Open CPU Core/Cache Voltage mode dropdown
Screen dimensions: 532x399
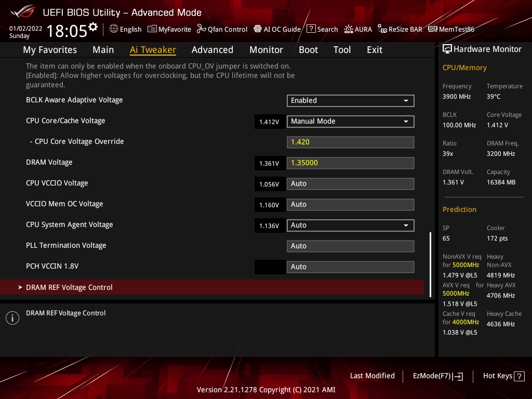coord(350,121)
